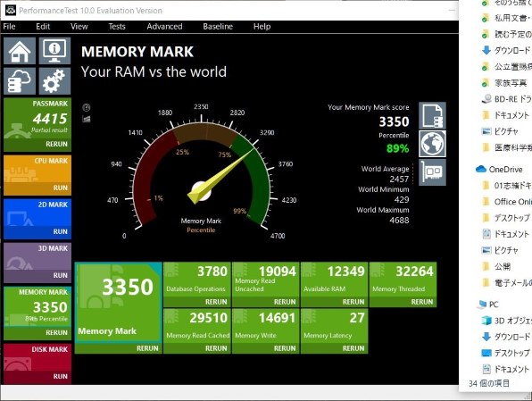Click the globe world comparison icon

(x=432, y=144)
